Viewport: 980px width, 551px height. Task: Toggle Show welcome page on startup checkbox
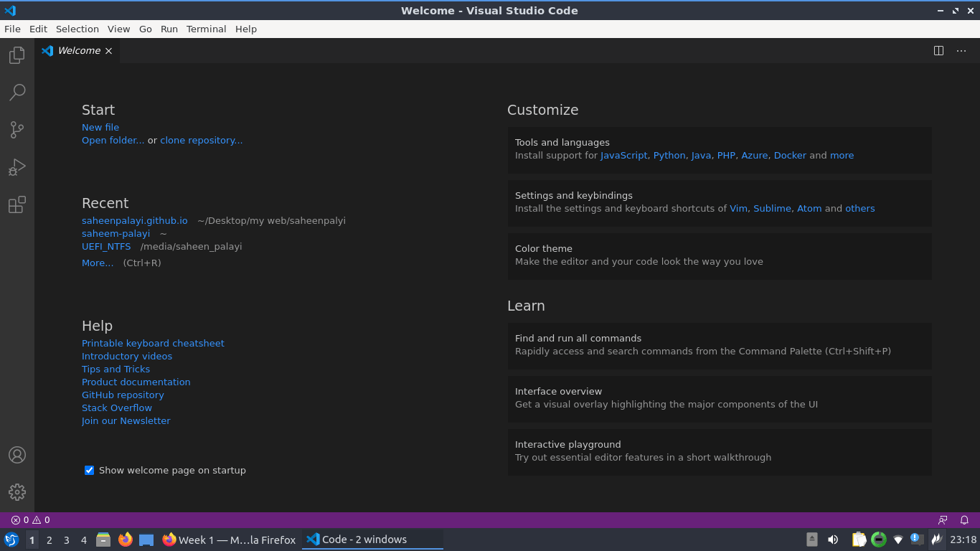tap(90, 471)
